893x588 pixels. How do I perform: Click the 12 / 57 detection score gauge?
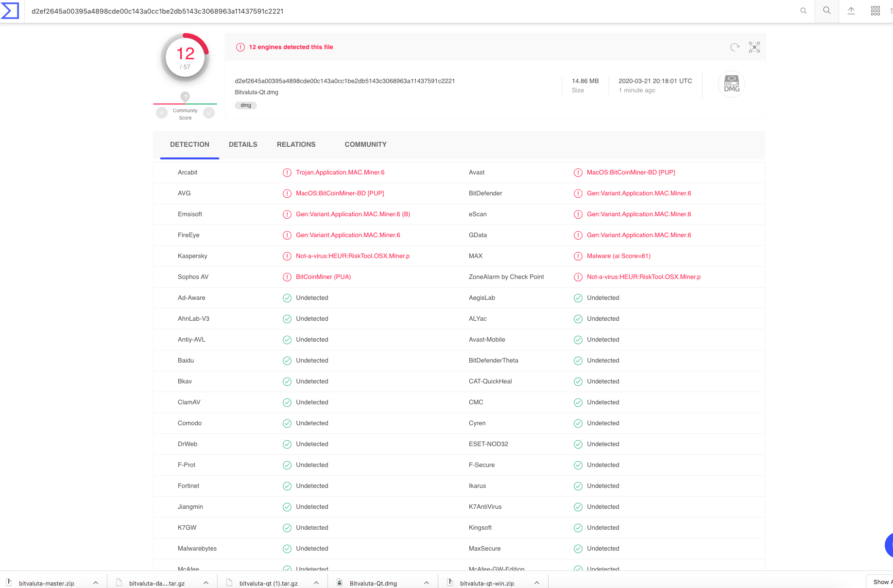click(x=185, y=58)
